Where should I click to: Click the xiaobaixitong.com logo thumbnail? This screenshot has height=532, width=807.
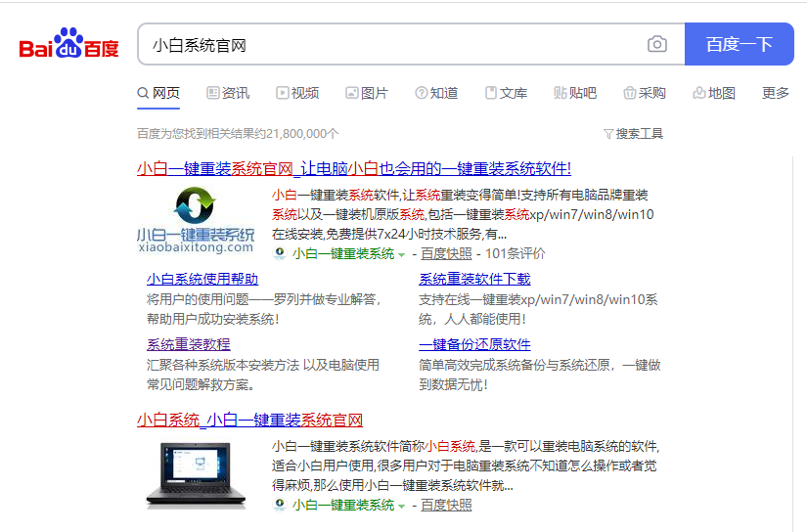point(196,220)
